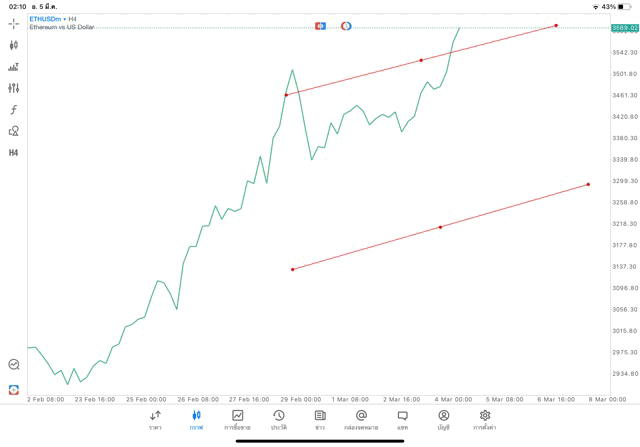Open the chart search magnifier icon
The width and height of the screenshot is (640, 447).
13,365
